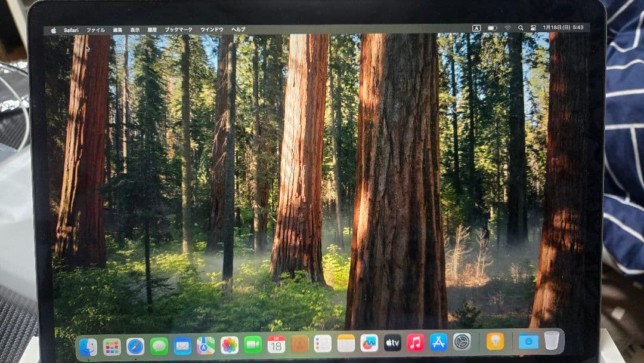
Task: Open the App Store
Action: click(x=439, y=344)
